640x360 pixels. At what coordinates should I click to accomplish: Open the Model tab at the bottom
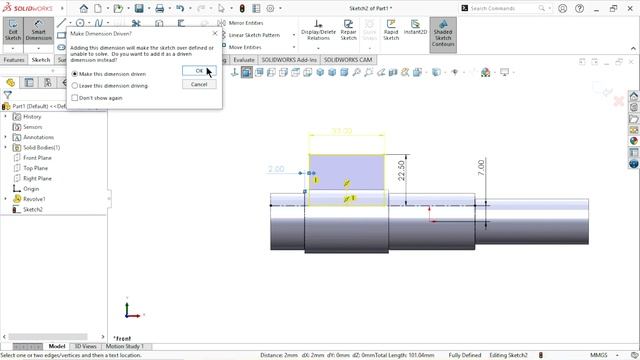pyautogui.click(x=57, y=346)
